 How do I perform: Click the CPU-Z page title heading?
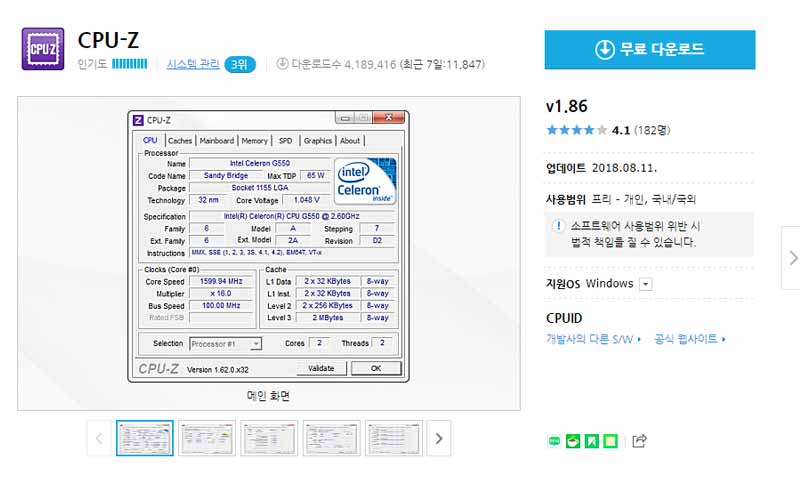pyautogui.click(x=108, y=40)
